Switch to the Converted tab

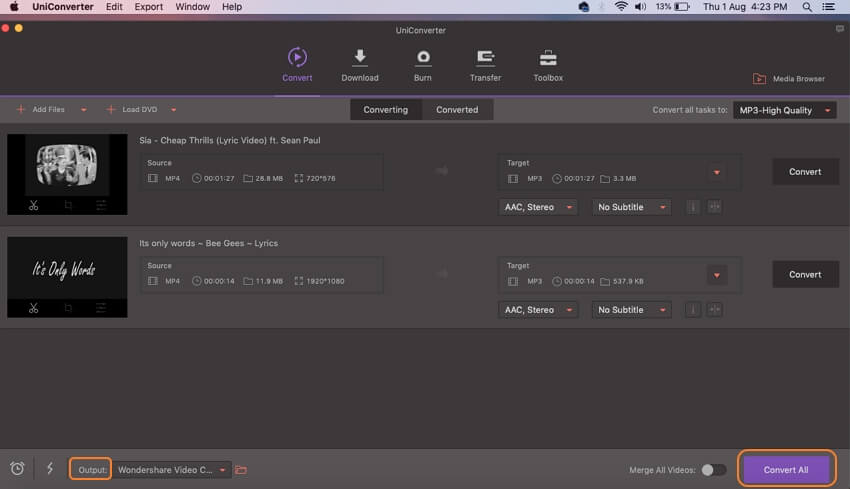[x=457, y=110]
